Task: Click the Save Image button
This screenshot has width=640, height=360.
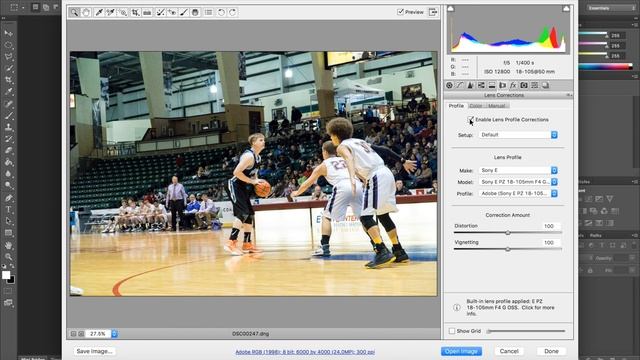Action: [94, 351]
